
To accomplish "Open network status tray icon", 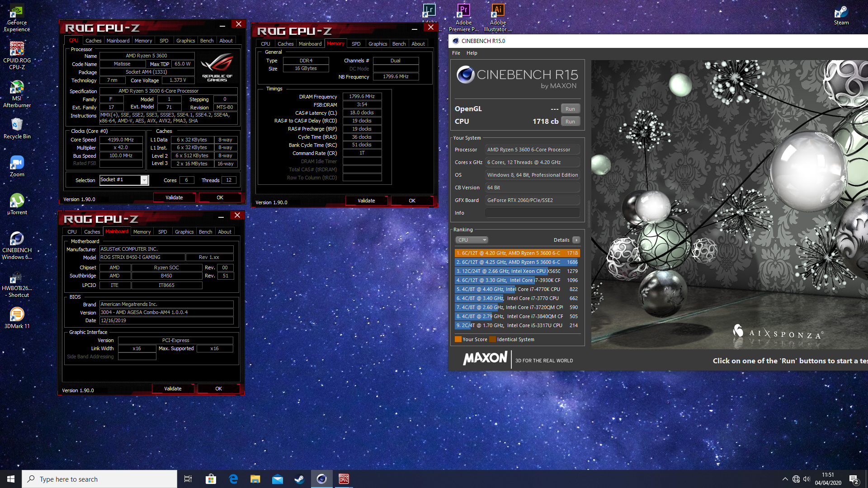I will 796,479.
